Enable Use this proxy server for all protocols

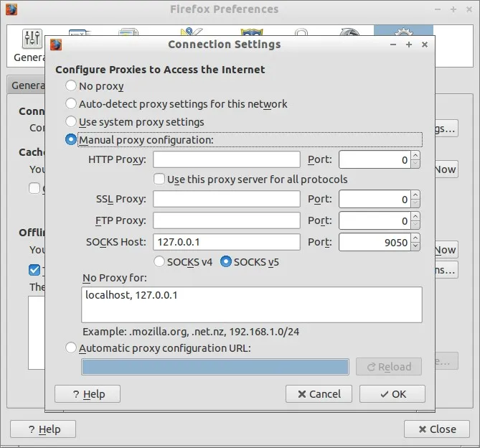[x=159, y=179]
